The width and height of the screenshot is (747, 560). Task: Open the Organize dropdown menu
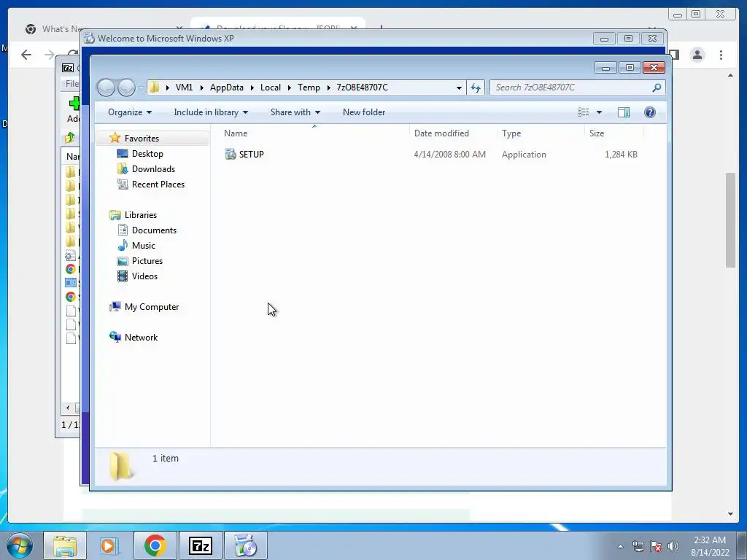[130, 112]
